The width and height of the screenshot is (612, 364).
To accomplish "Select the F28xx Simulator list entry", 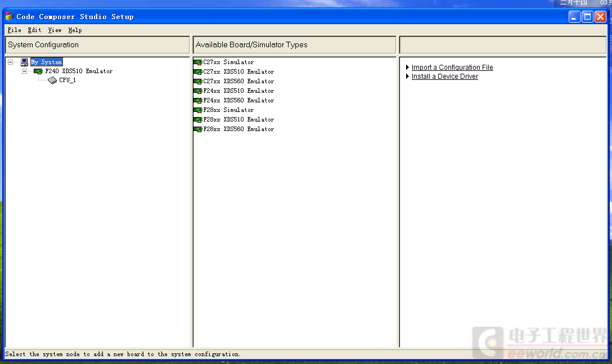I will coord(228,110).
